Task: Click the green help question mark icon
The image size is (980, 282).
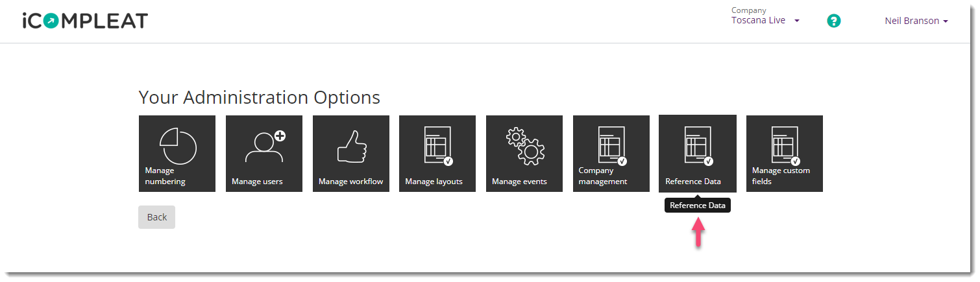Action: 834,21
